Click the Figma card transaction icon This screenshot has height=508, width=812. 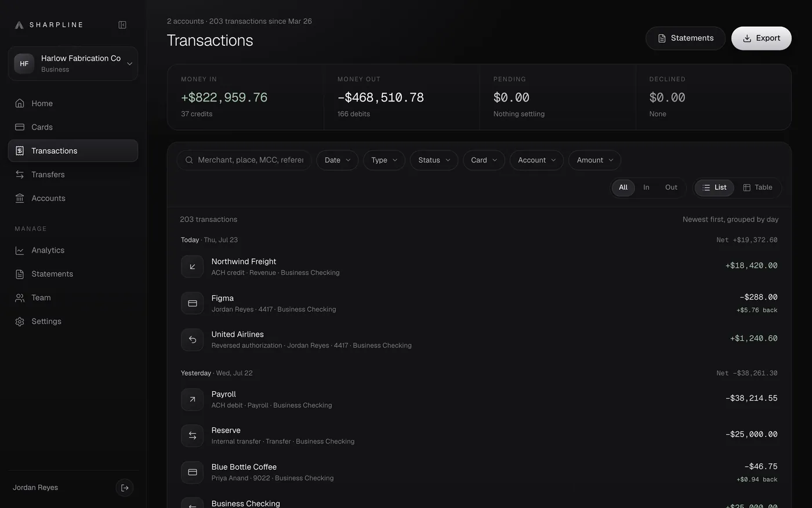point(192,303)
